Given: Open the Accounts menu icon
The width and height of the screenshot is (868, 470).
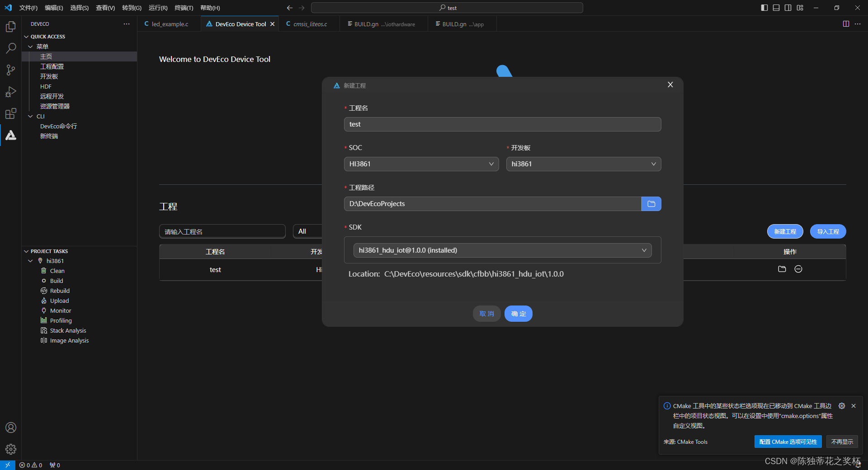Looking at the screenshot, I should [x=11, y=428].
